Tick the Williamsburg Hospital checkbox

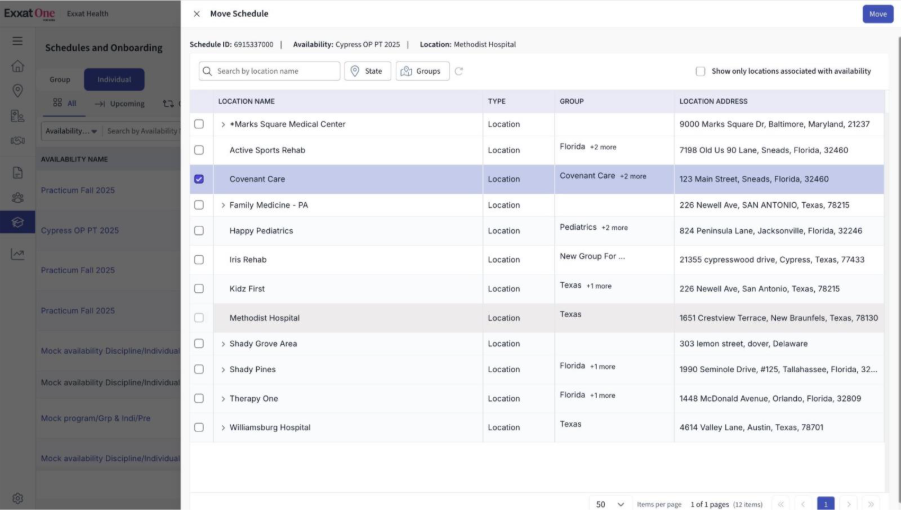(x=199, y=427)
